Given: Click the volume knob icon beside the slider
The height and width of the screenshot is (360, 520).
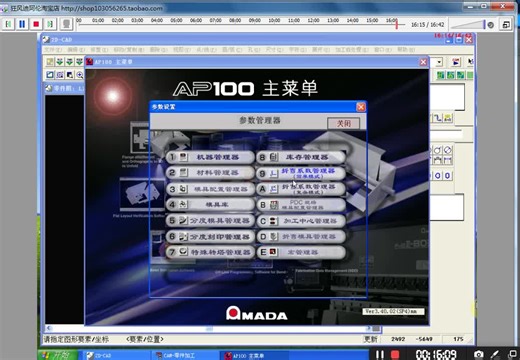Looking at the screenshot, I should (490, 25).
